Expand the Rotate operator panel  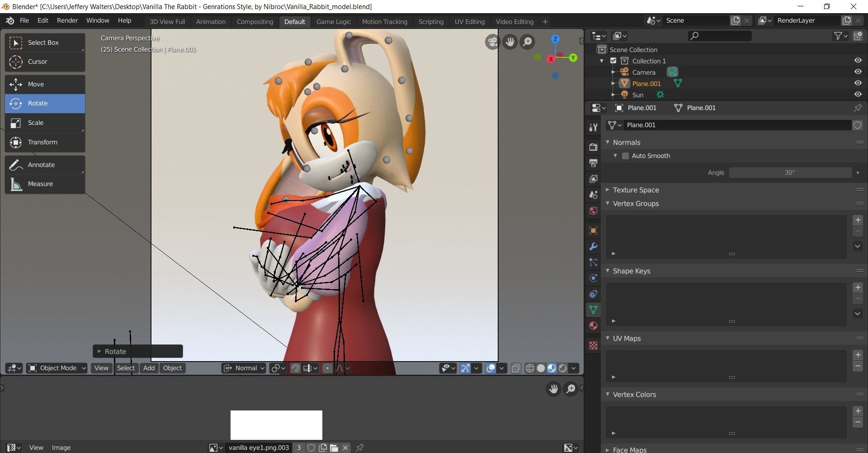(99, 351)
